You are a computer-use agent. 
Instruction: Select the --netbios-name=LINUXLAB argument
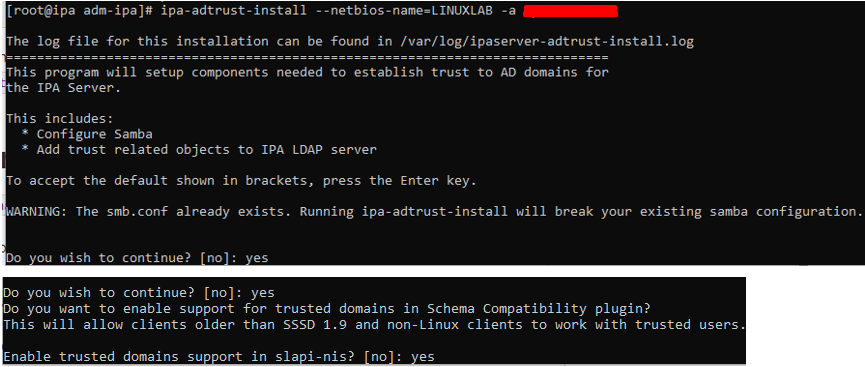(403, 12)
